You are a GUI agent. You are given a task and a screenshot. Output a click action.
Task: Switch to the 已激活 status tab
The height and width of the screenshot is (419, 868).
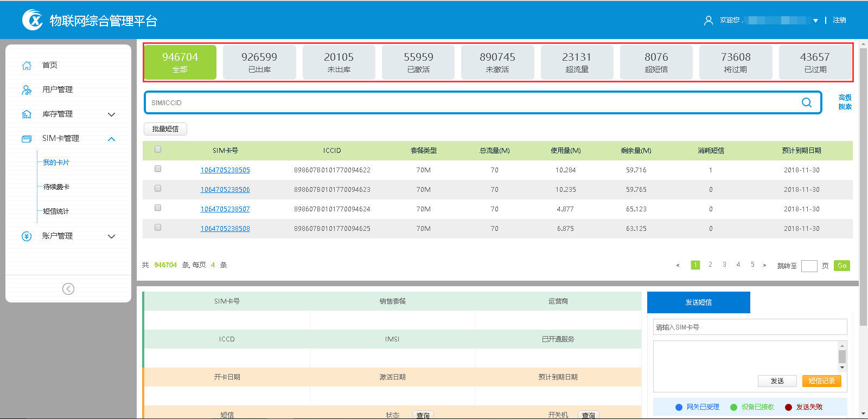pos(418,62)
